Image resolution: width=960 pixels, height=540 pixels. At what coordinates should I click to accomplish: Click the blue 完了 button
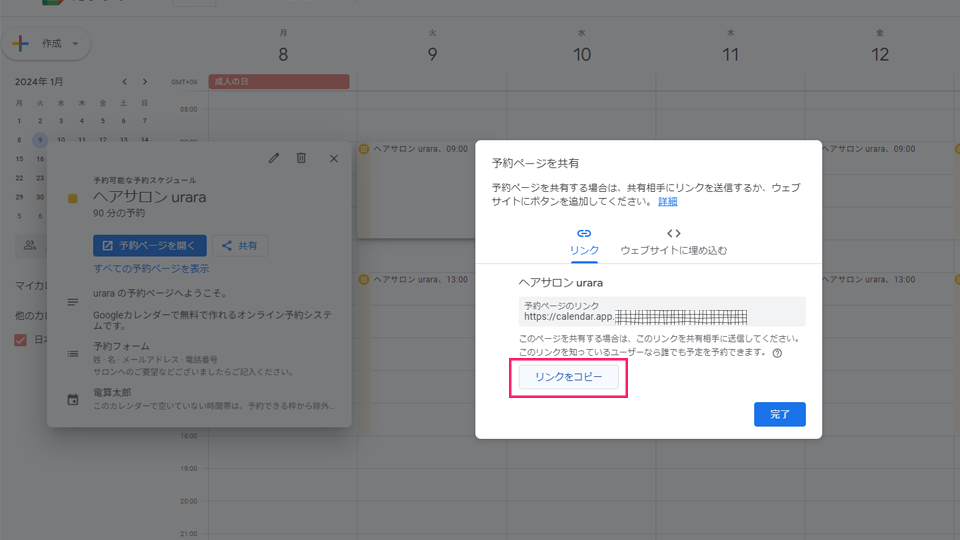coord(779,414)
